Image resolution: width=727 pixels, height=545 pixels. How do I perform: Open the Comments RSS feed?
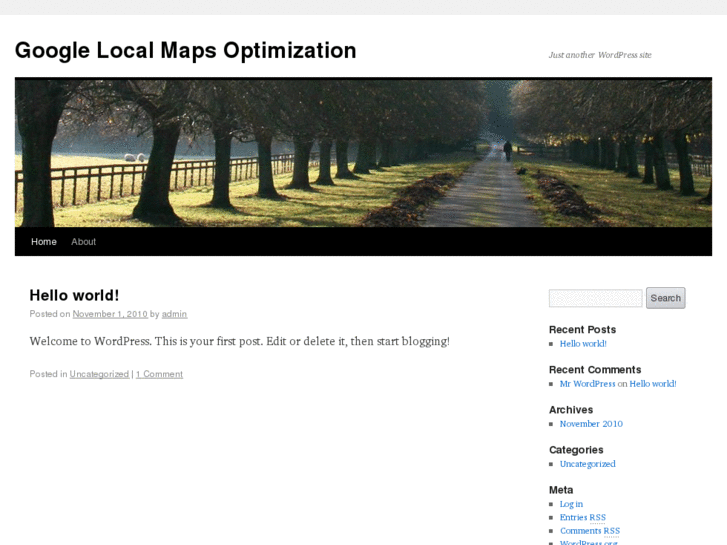click(x=589, y=531)
